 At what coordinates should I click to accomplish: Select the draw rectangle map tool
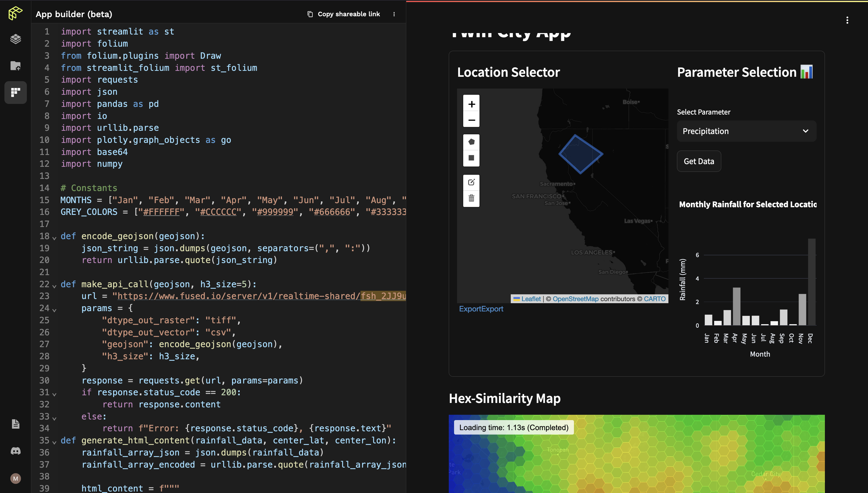471,158
